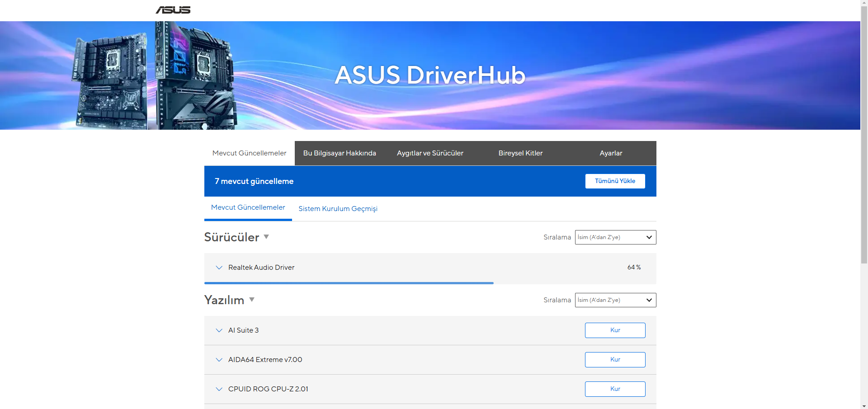Click the 'CPUID ROG CPU-Z 2.01' name
Screen dimensions: 868x409
(268, 389)
